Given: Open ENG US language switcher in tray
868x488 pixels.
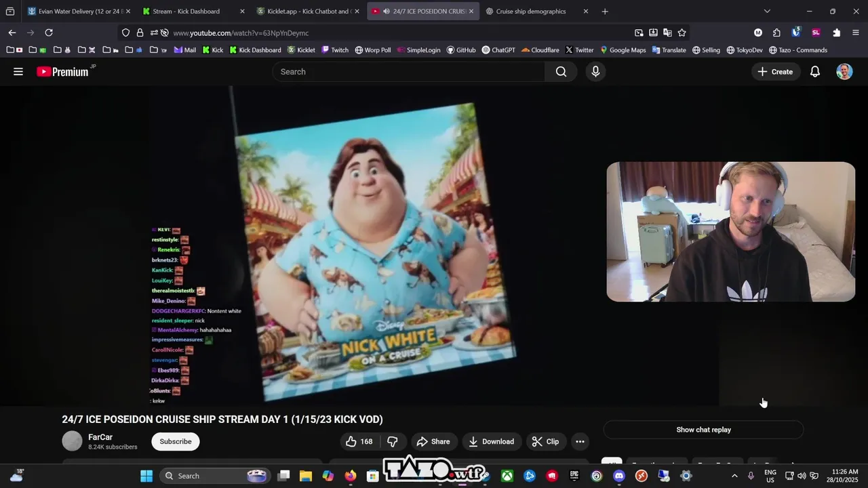Looking at the screenshot, I should pos(770,476).
